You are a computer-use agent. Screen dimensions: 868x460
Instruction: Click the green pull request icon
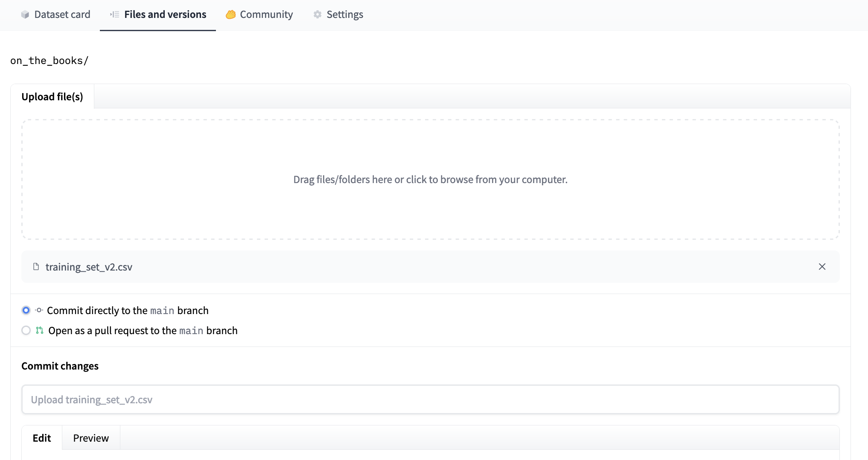tap(39, 330)
